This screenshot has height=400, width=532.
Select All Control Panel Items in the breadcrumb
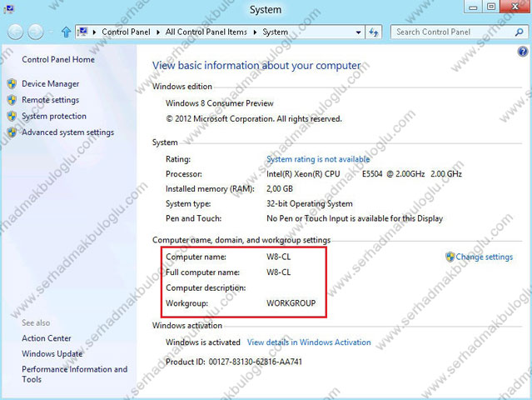pos(206,32)
